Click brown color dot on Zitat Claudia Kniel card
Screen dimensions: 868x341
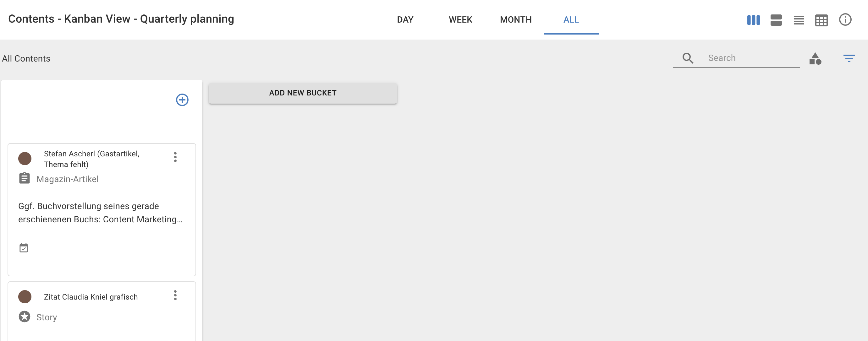click(x=25, y=296)
